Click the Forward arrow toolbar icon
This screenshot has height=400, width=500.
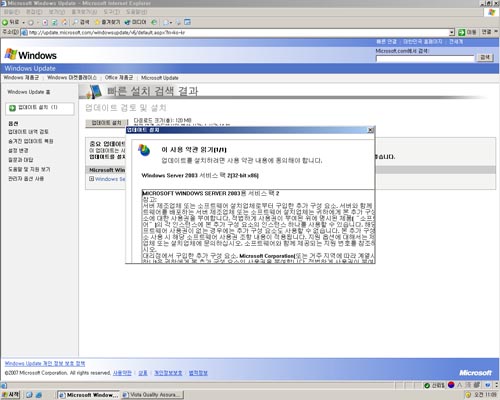[x=31, y=23]
